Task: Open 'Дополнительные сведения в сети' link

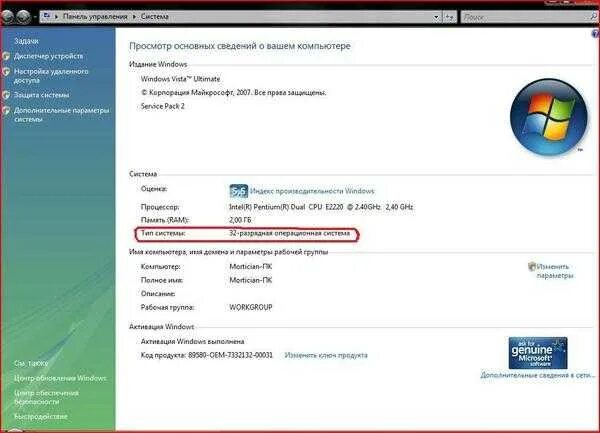Action: point(538,375)
